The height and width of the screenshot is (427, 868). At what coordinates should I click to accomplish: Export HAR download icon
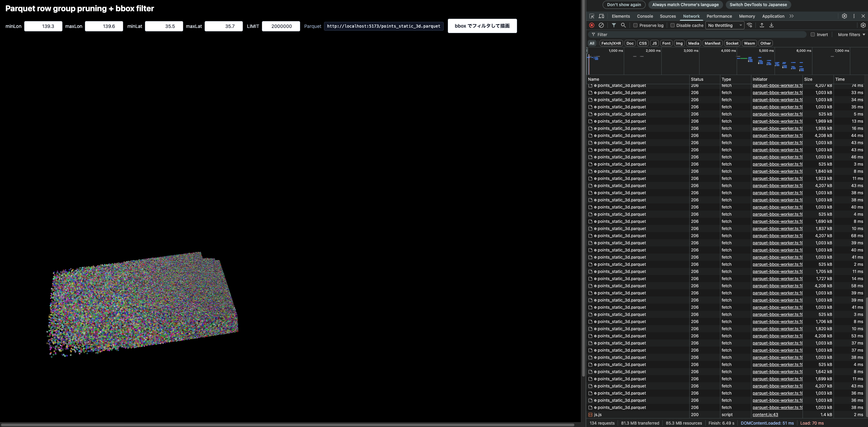tap(771, 25)
